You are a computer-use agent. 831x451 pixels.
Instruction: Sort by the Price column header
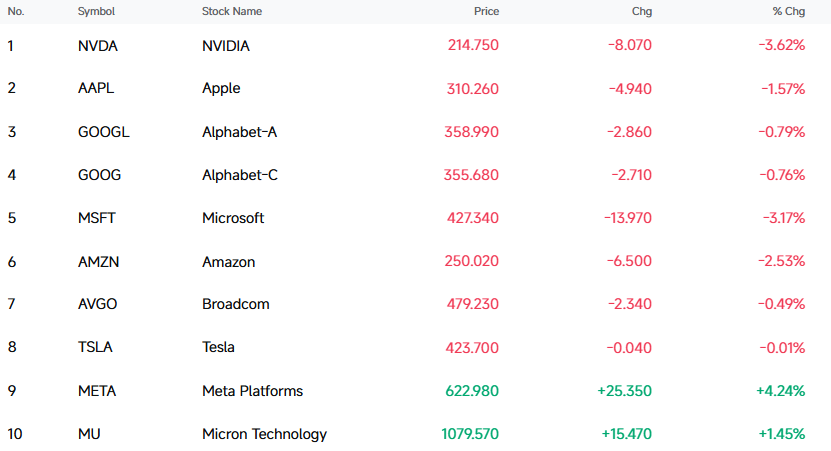click(486, 11)
